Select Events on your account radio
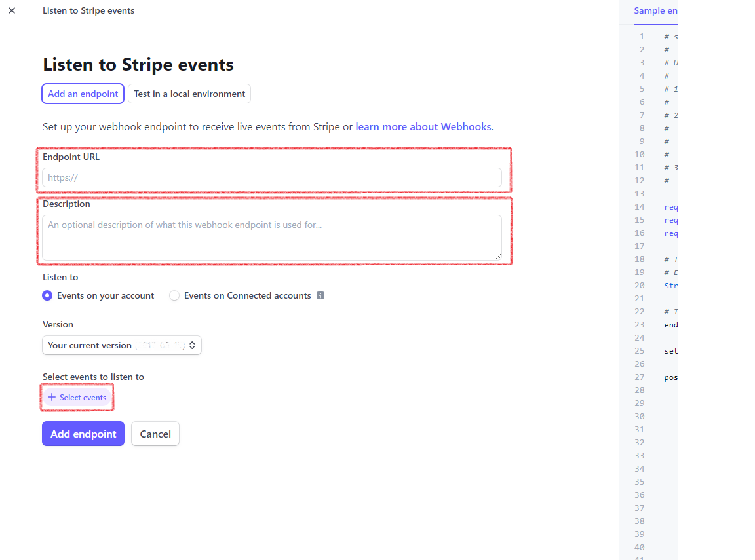755x560 pixels. pos(47,295)
